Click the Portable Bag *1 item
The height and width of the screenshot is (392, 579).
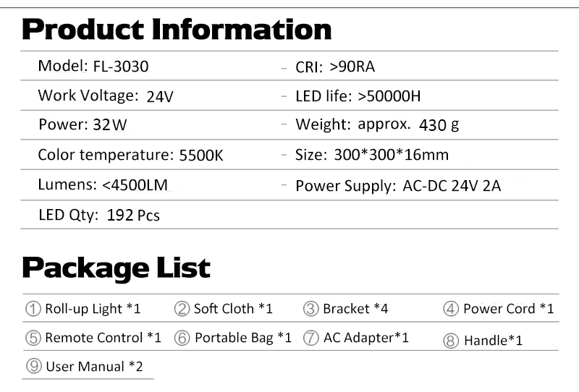coord(243,338)
